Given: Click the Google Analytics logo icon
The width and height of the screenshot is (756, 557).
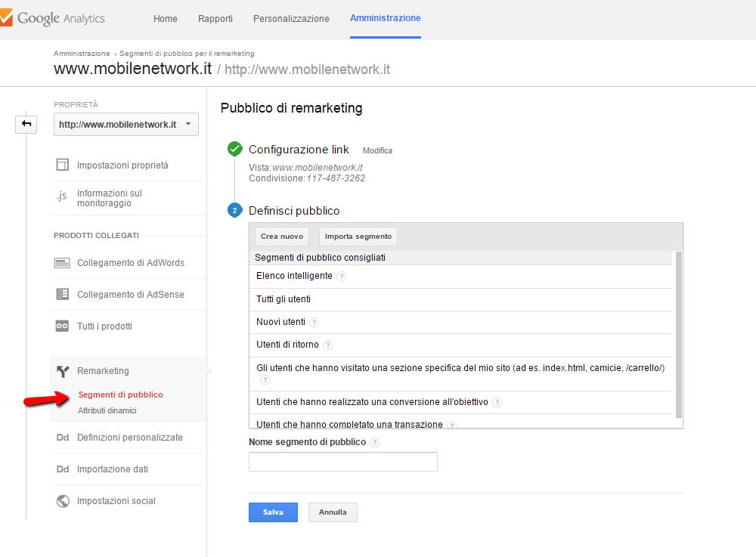Looking at the screenshot, I should click(5, 18).
